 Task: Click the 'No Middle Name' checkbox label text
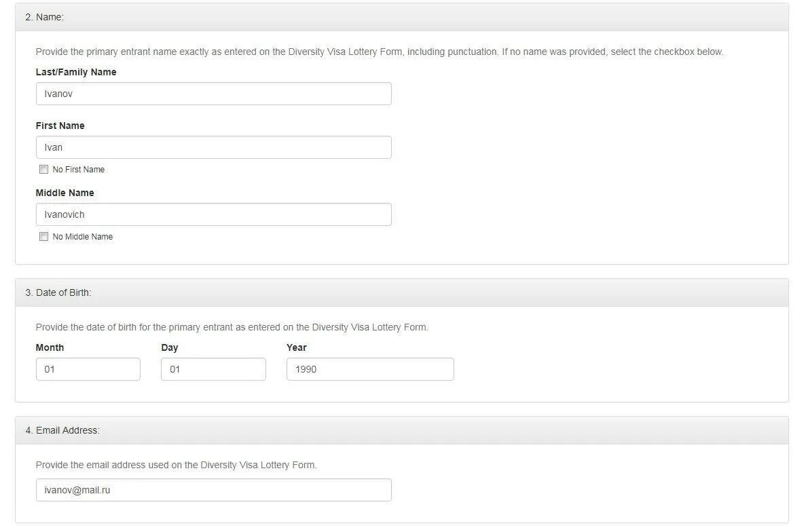pyautogui.click(x=82, y=236)
